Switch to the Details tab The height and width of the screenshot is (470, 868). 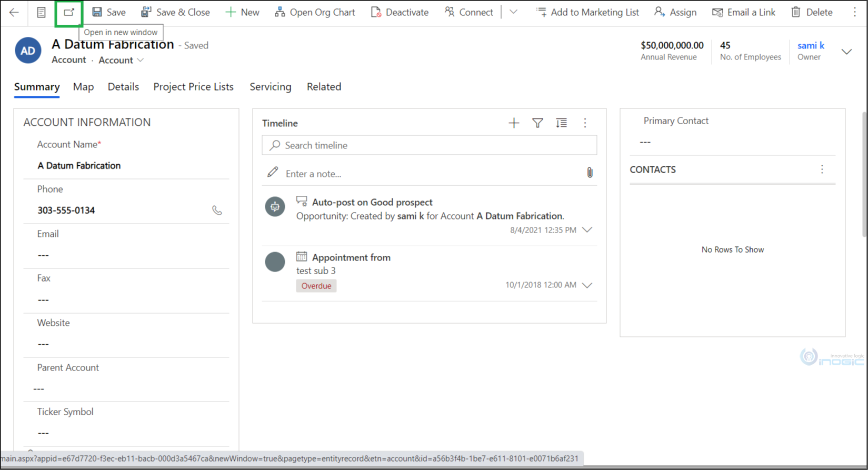pos(123,87)
